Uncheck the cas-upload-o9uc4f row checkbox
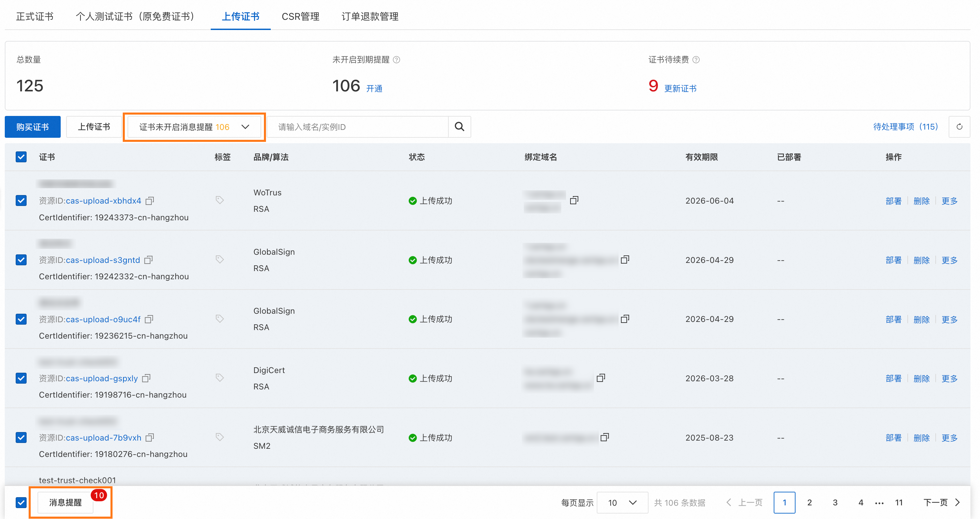The width and height of the screenshot is (980, 519). [21, 319]
